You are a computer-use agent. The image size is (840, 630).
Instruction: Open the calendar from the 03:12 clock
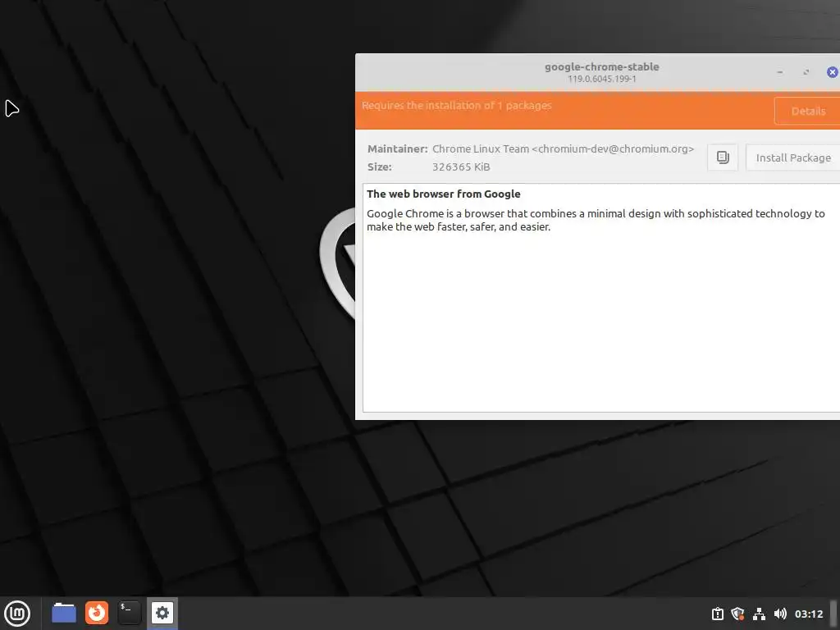coord(808,614)
